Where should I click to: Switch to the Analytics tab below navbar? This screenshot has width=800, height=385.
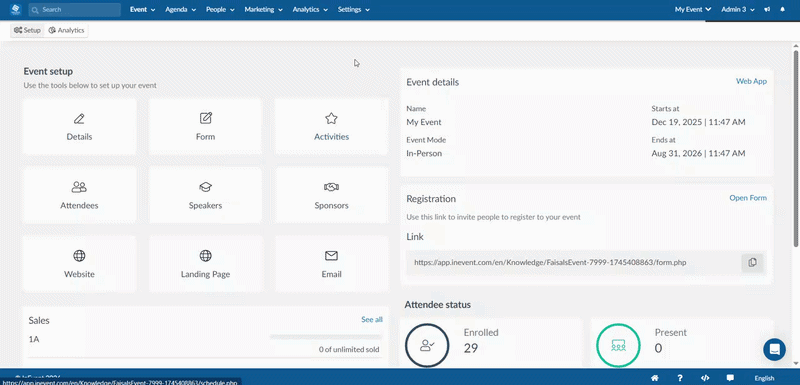coord(66,31)
